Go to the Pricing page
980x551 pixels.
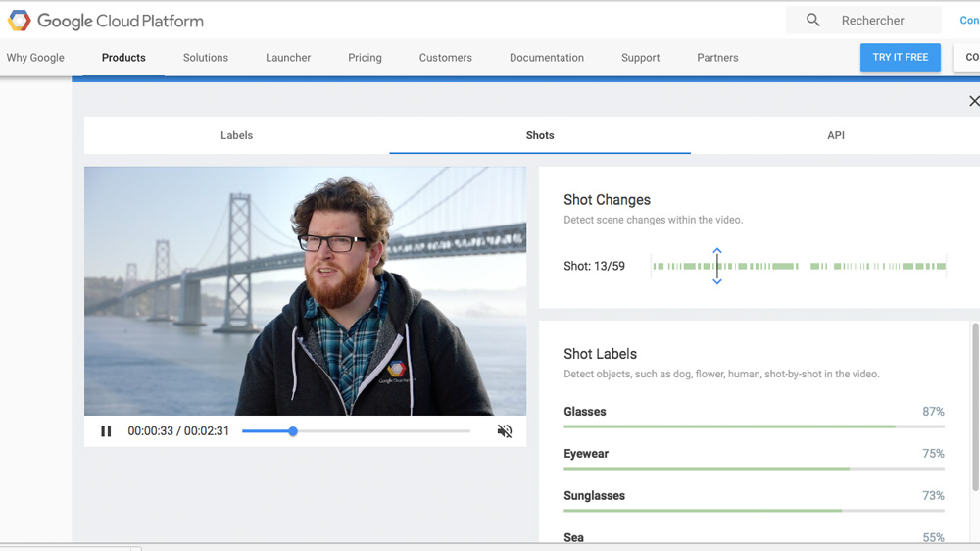tap(365, 58)
